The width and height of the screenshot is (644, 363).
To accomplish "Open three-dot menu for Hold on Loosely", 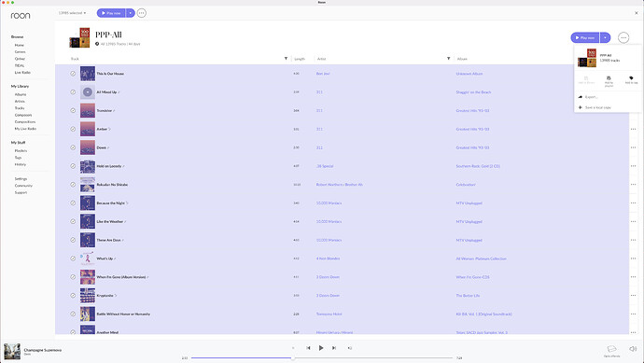I will pos(633,166).
